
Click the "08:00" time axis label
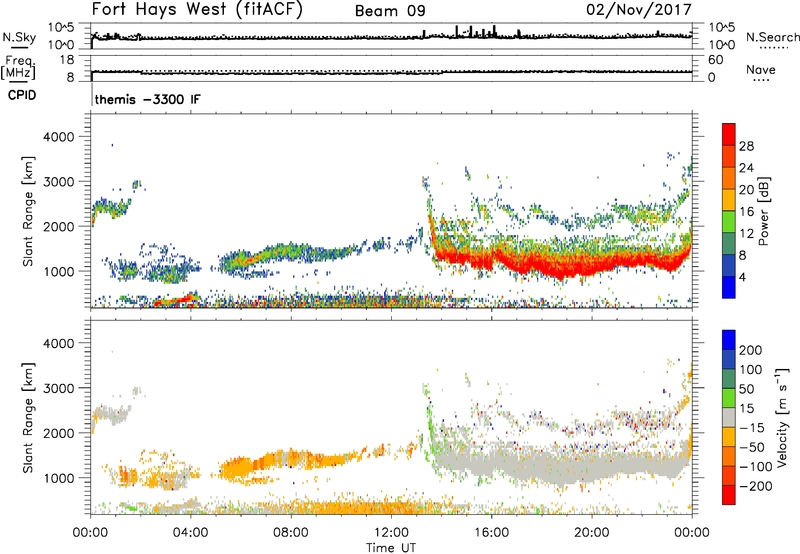(x=291, y=533)
